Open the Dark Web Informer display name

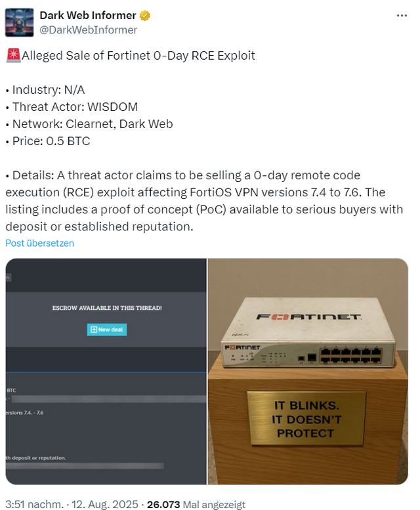88,15
